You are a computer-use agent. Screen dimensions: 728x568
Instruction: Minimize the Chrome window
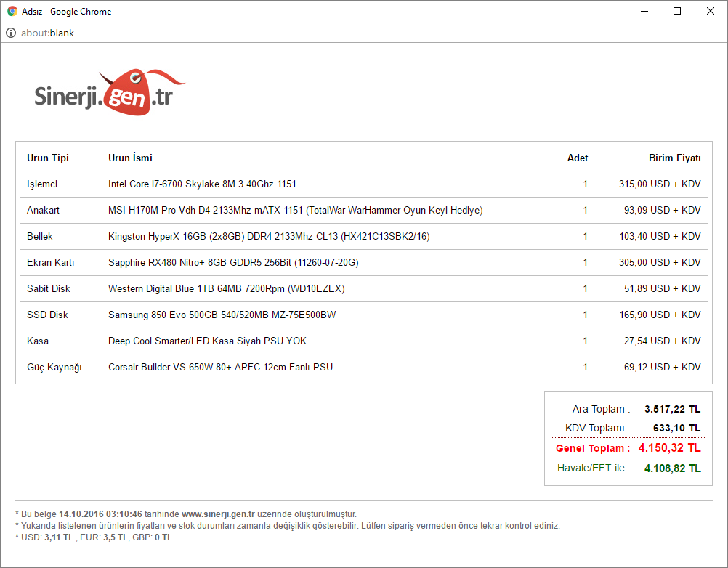[644, 11]
